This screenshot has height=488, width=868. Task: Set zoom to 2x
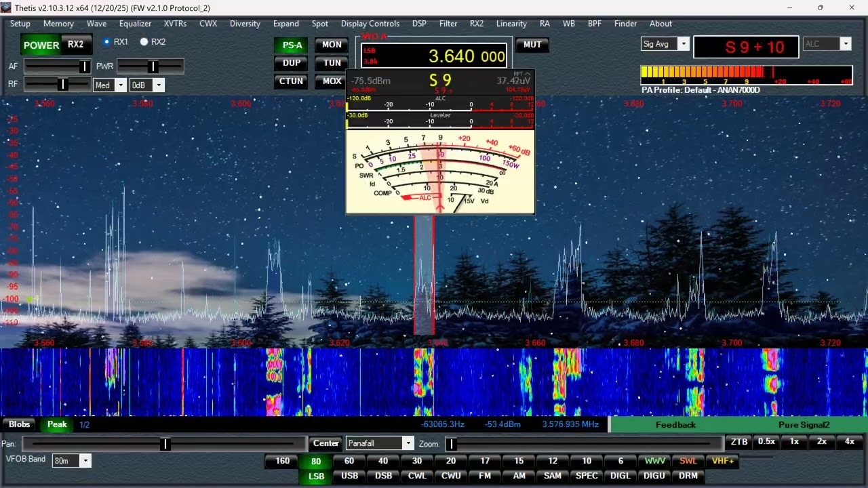[822, 442]
